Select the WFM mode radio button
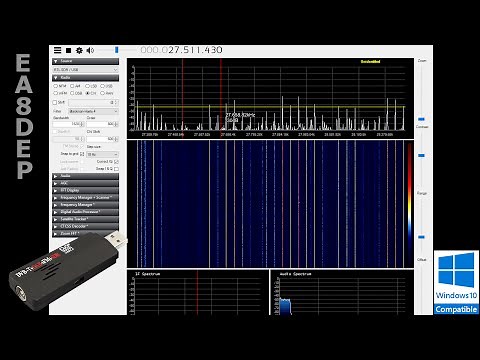This screenshot has width=480, height=360. tap(56, 93)
